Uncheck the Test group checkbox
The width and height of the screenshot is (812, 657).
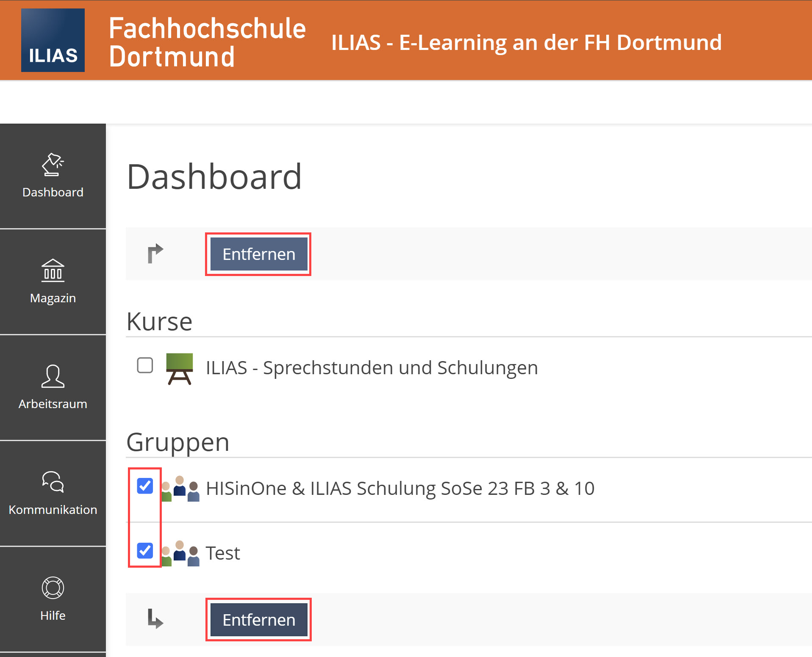(x=145, y=550)
